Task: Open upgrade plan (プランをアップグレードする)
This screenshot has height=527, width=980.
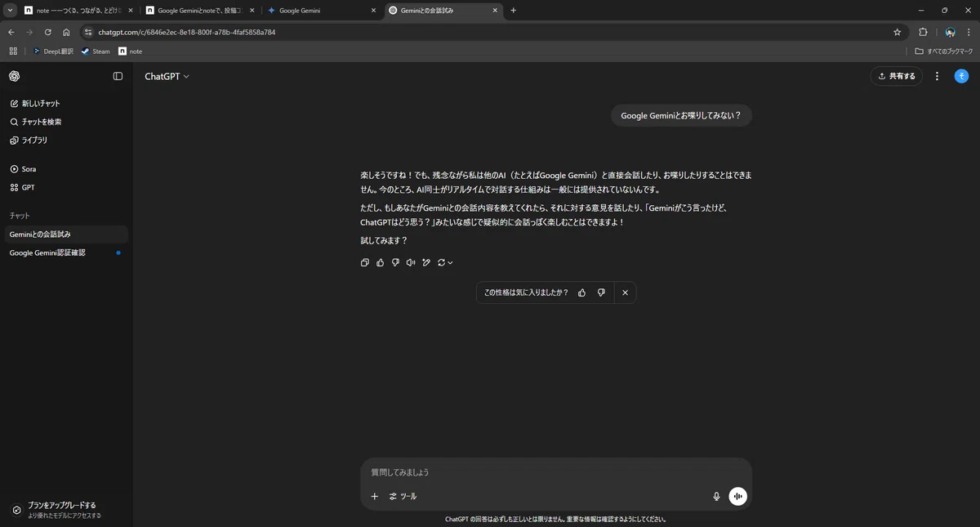Action: coord(66,510)
